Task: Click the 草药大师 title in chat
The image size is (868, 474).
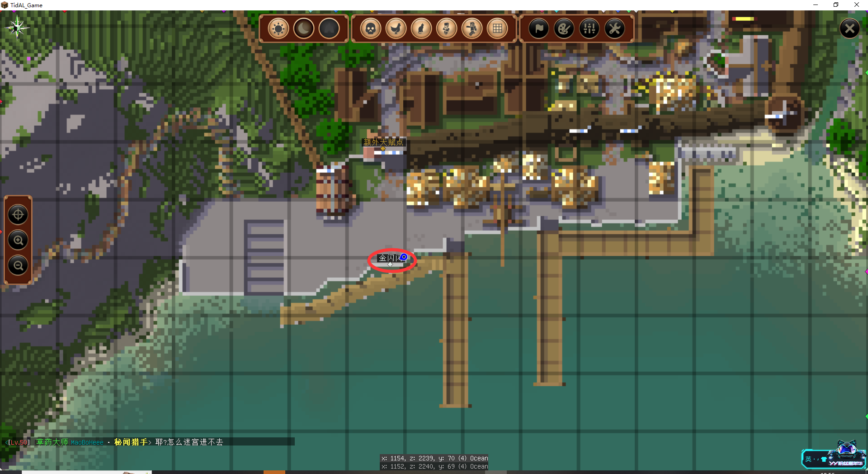Action: 52,442
